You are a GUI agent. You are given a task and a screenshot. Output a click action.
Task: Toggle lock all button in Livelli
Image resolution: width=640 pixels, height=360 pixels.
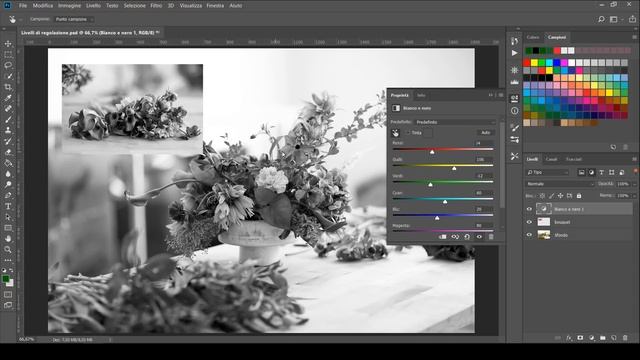579,196
